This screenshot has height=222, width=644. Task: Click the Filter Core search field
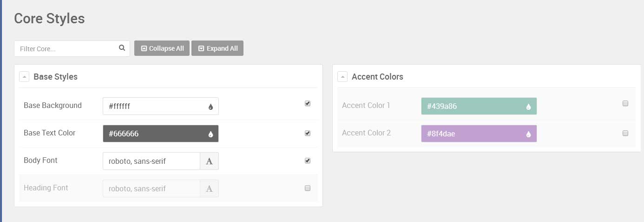click(72, 48)
